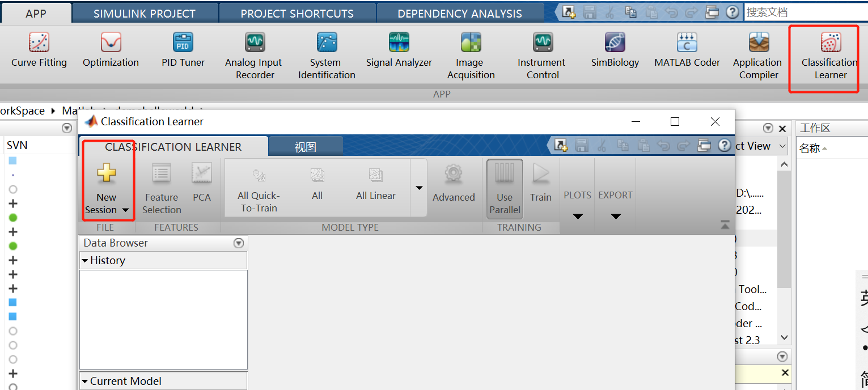
Task: Click Redo in the main MATLAB toolbar
Action: (692, 12)
